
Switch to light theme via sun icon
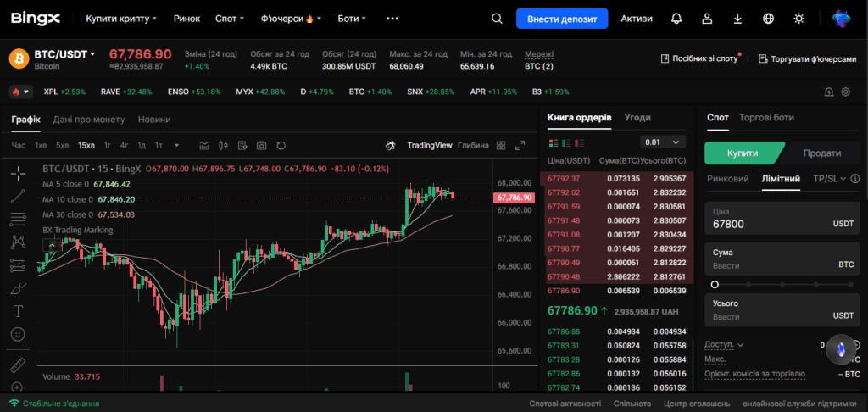(x=798, y=19)
